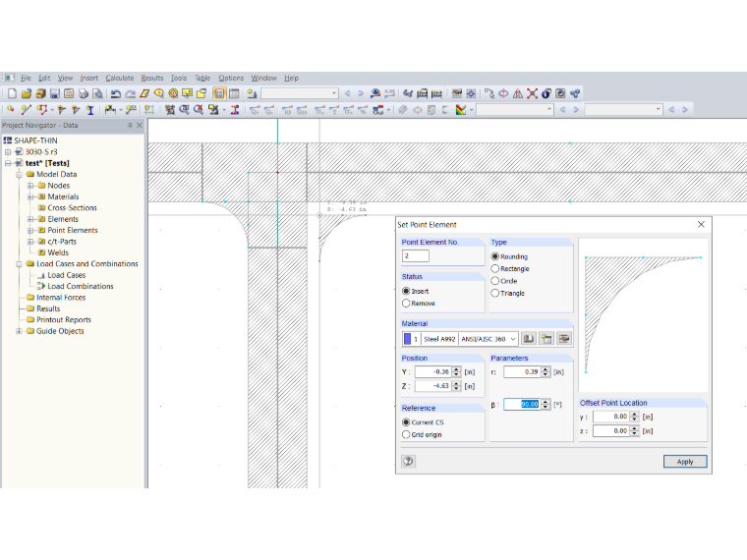
Task: Close the Set Point Element dialog
Action: click(701, 224)
